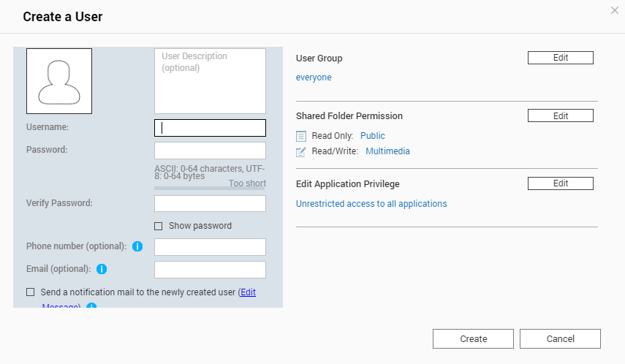The image size is (625, 364).
Task: Open the Edit Message link
Action: (x=249, y=292)
